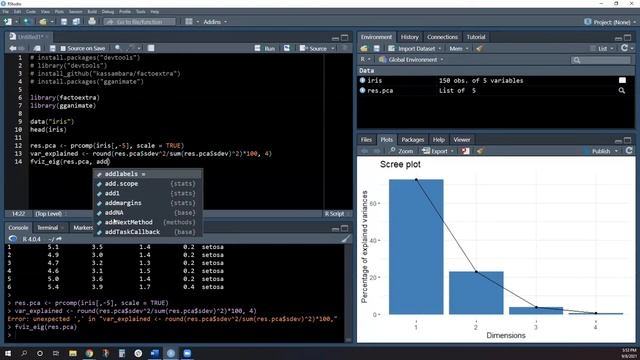The image size is (640, 360).
Task: Open File Explorer from the taskbar
Action: (x=73, y=353)
